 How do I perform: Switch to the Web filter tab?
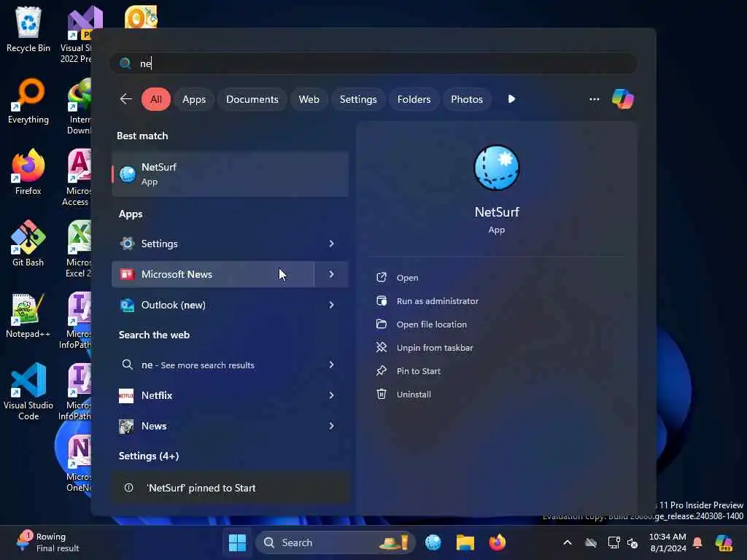click(309, 99)
